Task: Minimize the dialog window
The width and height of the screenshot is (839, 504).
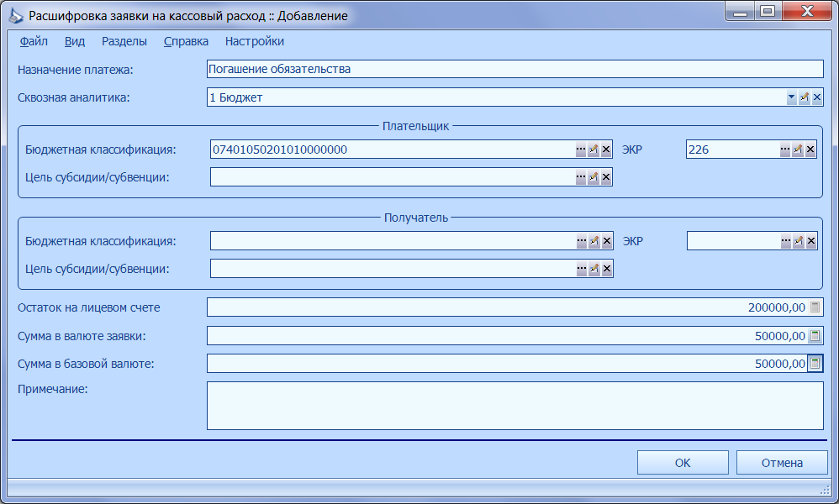Action: click(x=740, y=11)
